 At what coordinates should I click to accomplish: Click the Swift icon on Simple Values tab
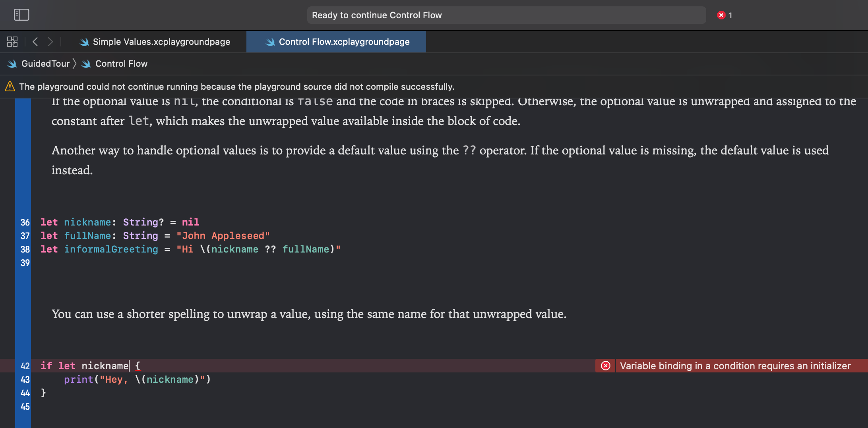tap(84, 42)
